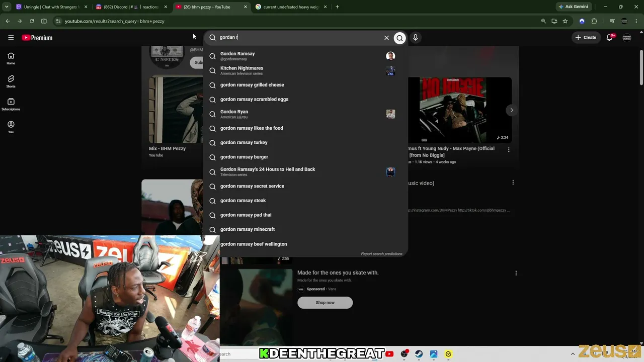Open the YouTube guide hamburger menu

click(11, 38)
